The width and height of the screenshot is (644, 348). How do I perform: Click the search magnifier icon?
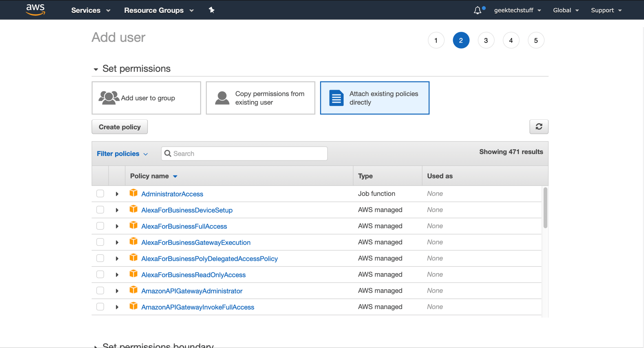click(x=168, y=153)
